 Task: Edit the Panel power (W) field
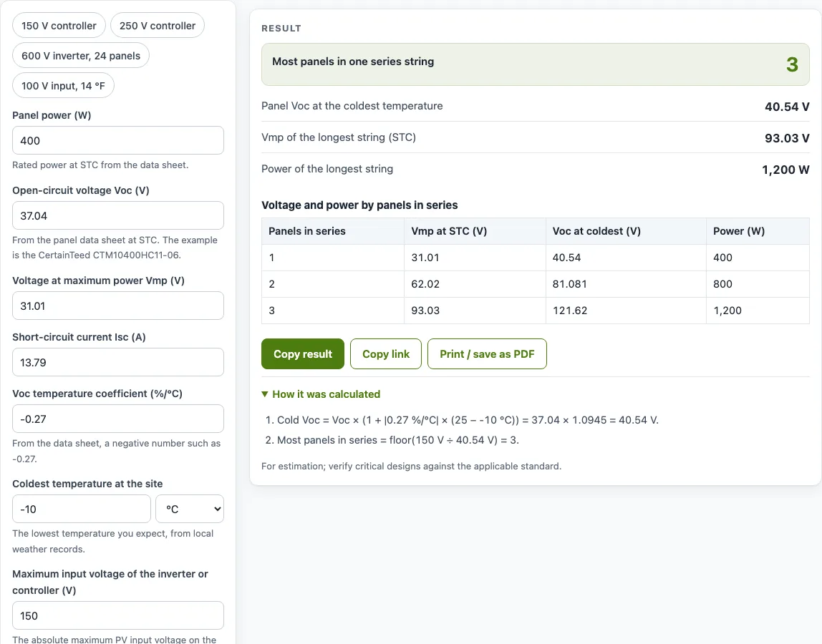coord(118,140)
